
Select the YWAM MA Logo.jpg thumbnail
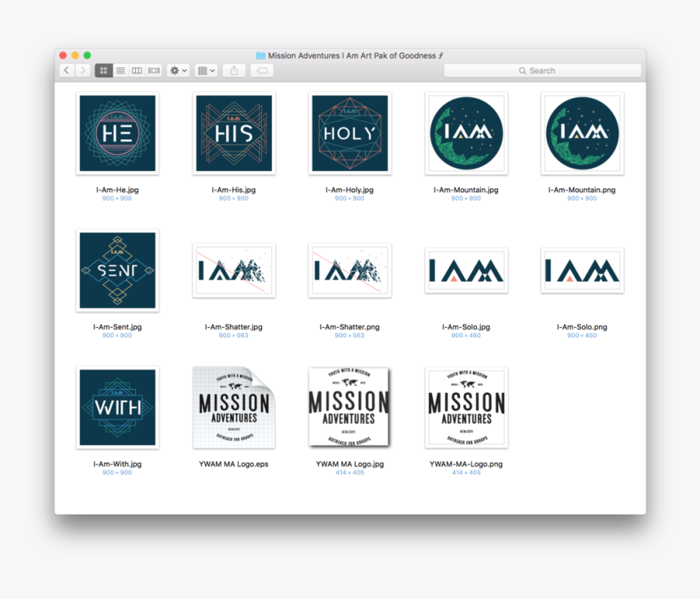[x=350, y=407]
